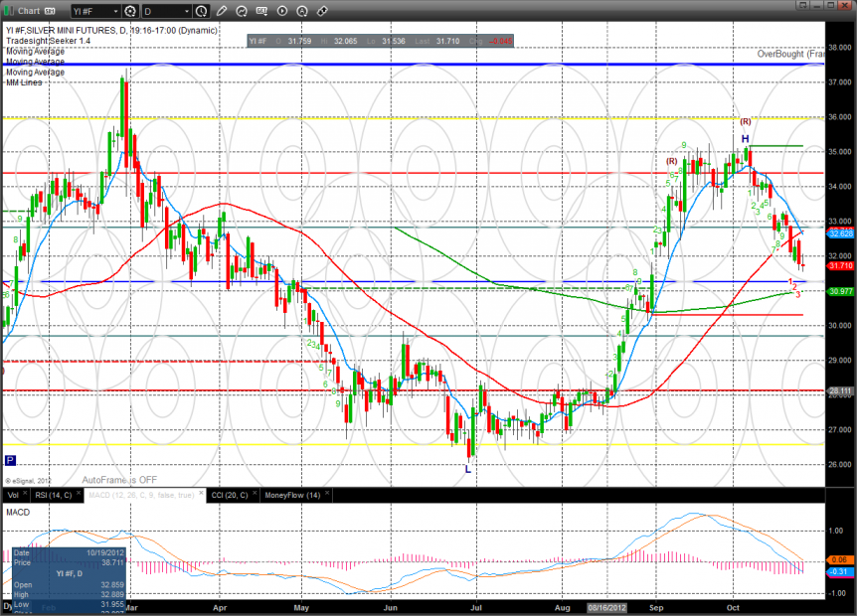
Task: Click the AutoFrame is OFF text
Action: click(119, 480)
